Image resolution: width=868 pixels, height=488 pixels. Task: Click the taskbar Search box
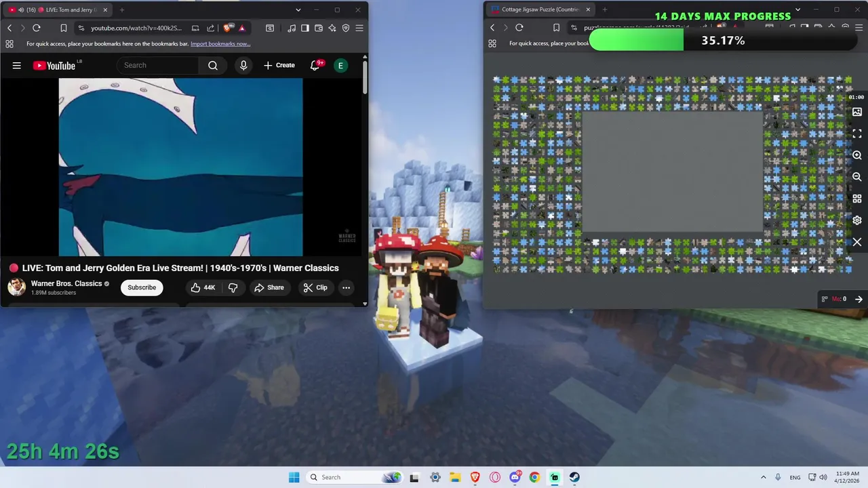pyautogui.click(x=355, y=477)
